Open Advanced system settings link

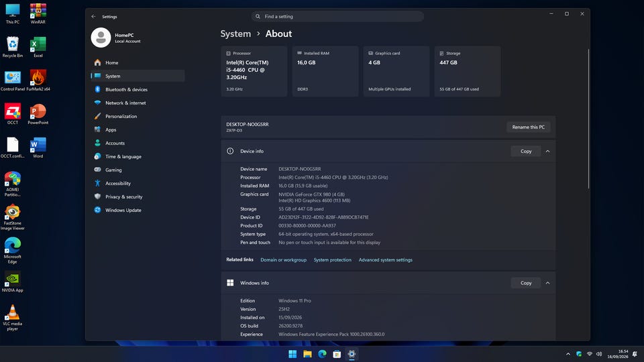[x=385, y=260]
